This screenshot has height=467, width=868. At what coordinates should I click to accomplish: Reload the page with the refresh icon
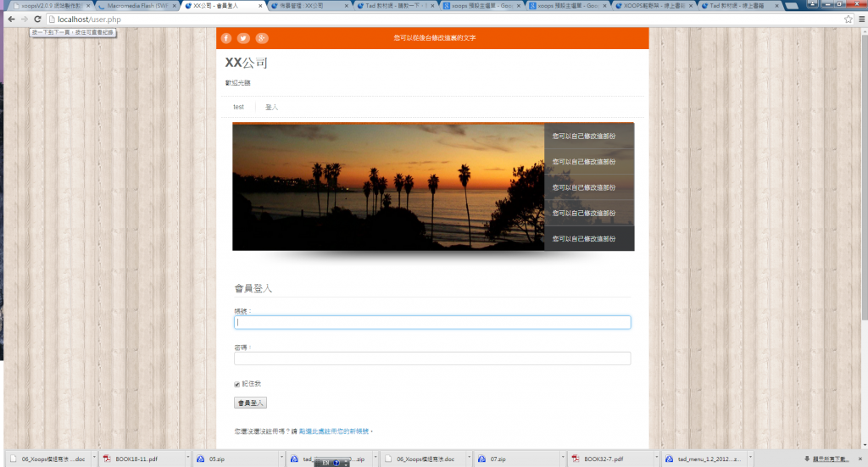[37, 19]
